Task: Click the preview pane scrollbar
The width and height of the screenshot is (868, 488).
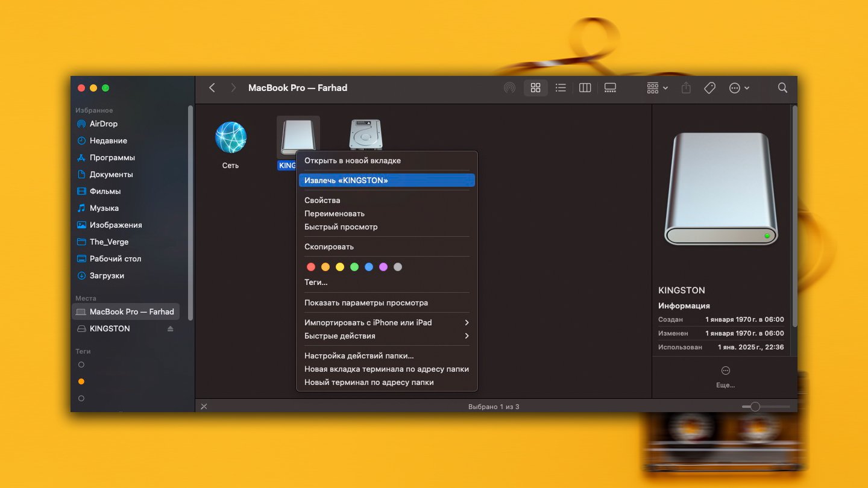Action: [794, 216]
